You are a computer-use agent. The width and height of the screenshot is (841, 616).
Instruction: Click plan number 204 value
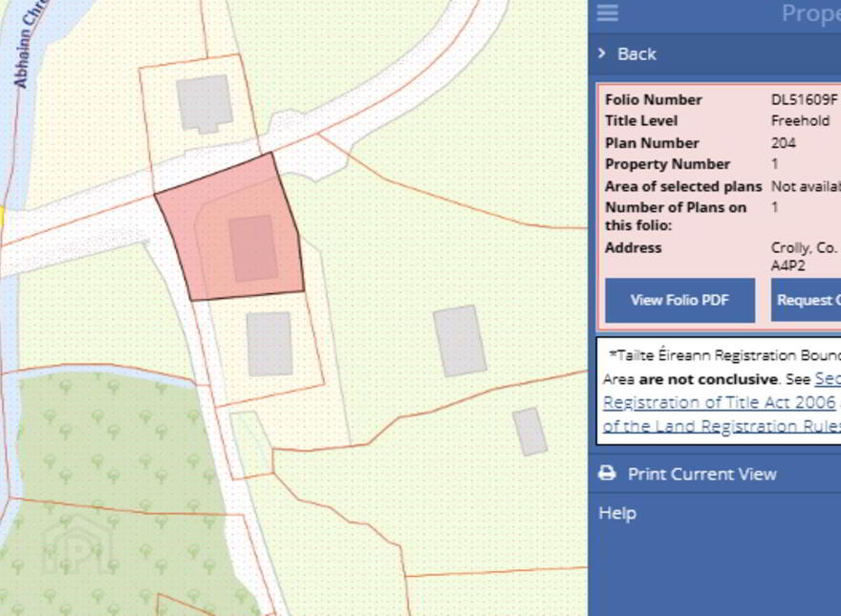click(783, 143)
